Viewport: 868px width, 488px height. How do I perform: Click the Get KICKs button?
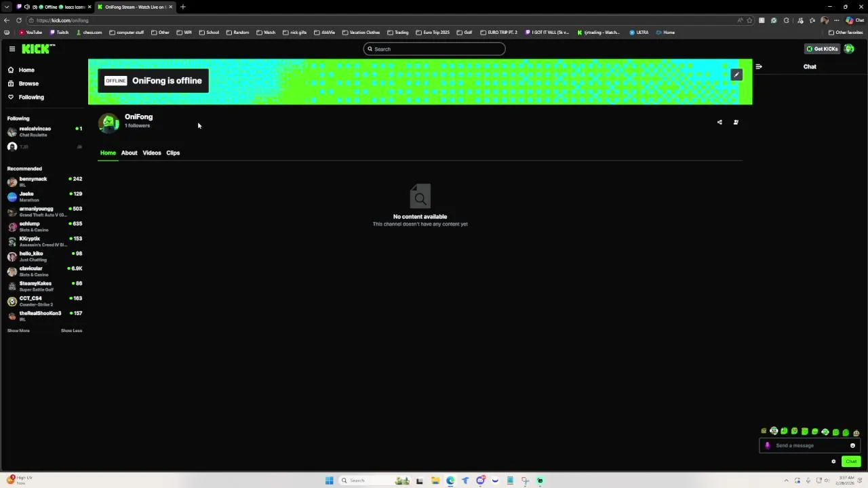coord(822,49)
